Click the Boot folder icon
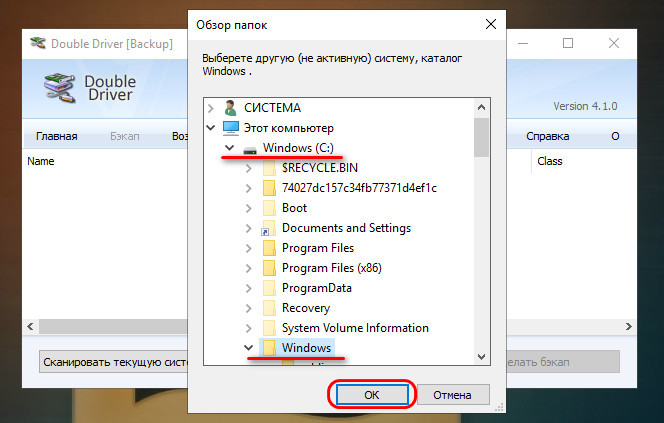664x423 pixels. [x=269, y=208]
